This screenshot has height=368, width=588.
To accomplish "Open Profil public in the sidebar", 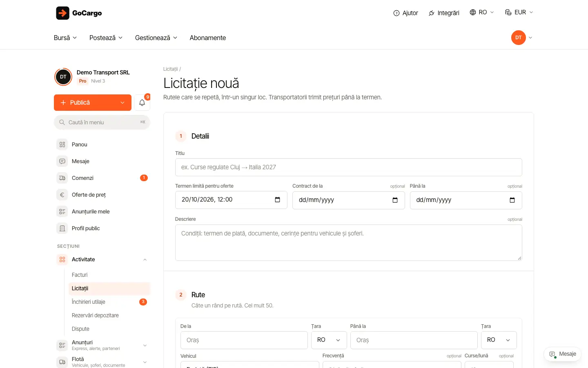I will 102,228.
